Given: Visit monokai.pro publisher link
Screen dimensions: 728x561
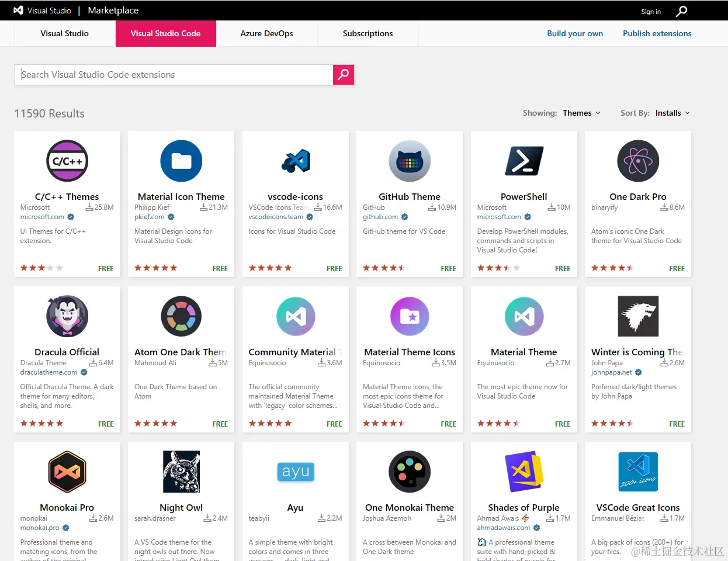Looking at the screenshot, I should click(x=40, y=528).
